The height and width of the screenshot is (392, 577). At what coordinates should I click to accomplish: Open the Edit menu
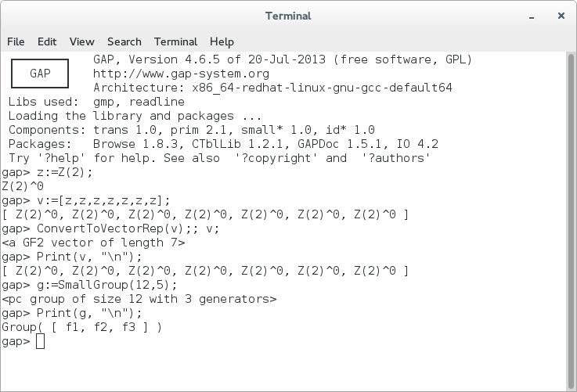[47, 41]
